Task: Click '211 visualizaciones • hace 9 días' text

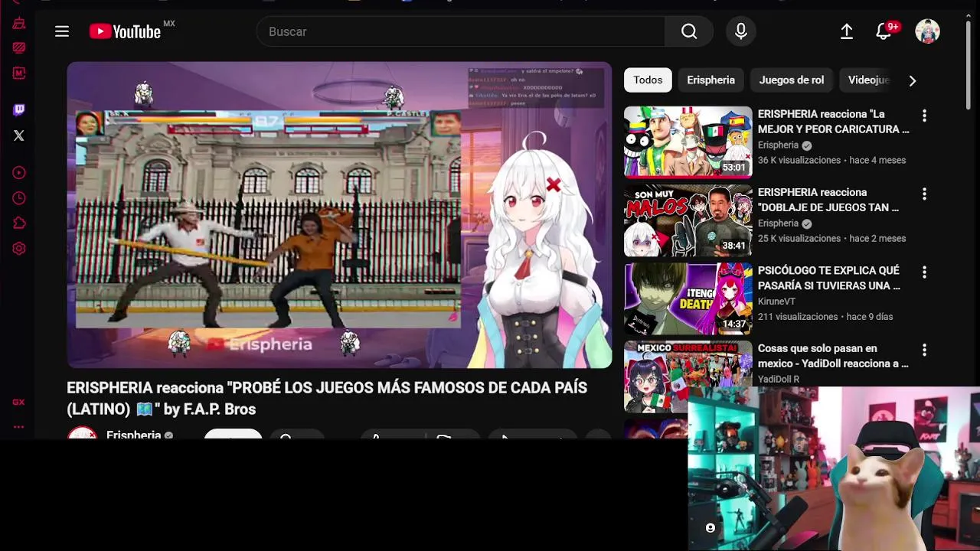Action: [x=825, y=316]
